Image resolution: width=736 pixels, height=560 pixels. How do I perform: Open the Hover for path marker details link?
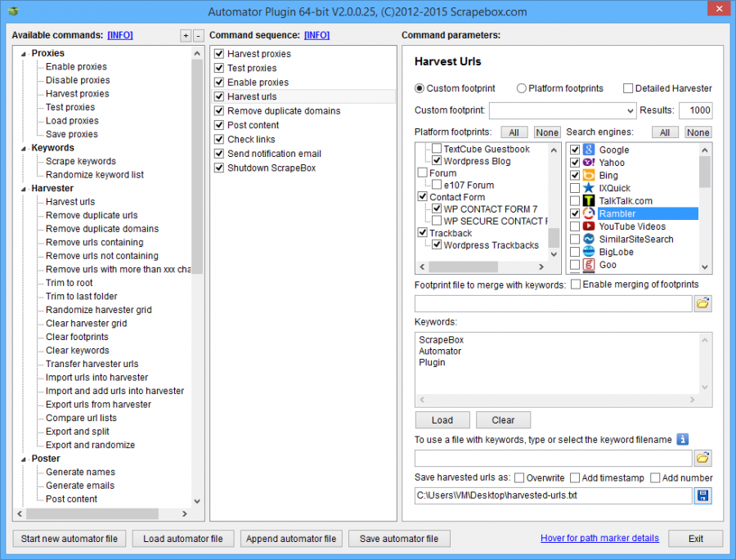coord(599,538)
